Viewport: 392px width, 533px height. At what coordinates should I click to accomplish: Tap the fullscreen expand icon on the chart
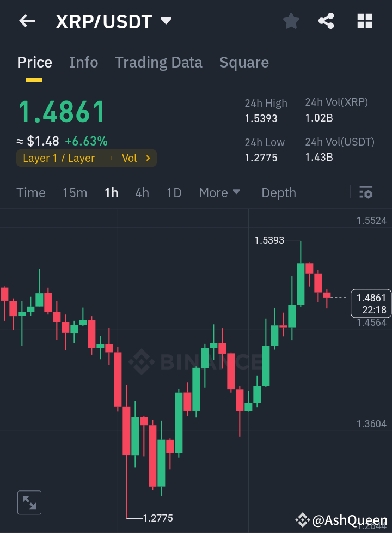(29, 502)
